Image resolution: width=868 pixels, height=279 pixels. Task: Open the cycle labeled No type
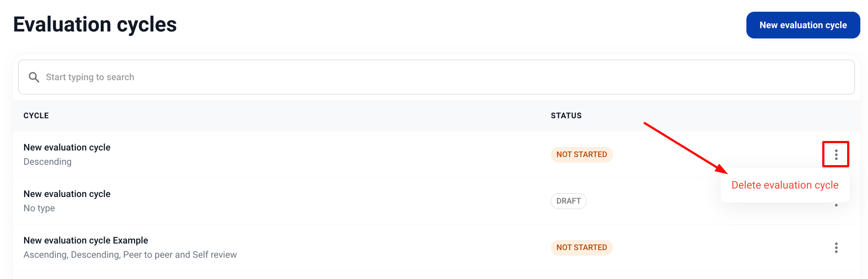pyautogui.click(x=67, y=194)
